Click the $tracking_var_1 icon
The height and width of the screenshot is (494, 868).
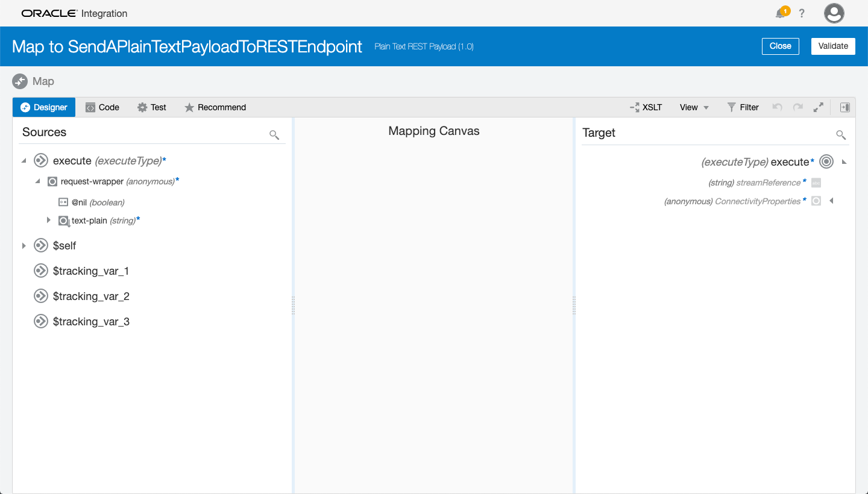[40, 271]
